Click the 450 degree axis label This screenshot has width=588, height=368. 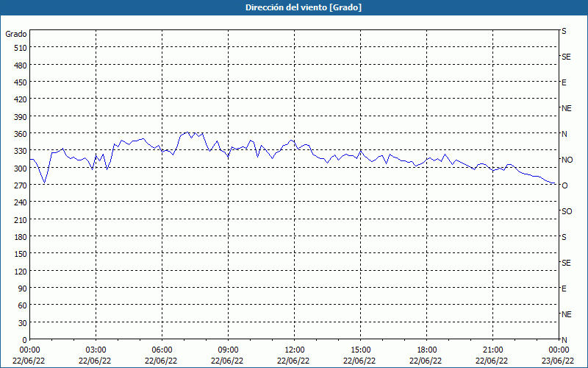tap(21, 82)
